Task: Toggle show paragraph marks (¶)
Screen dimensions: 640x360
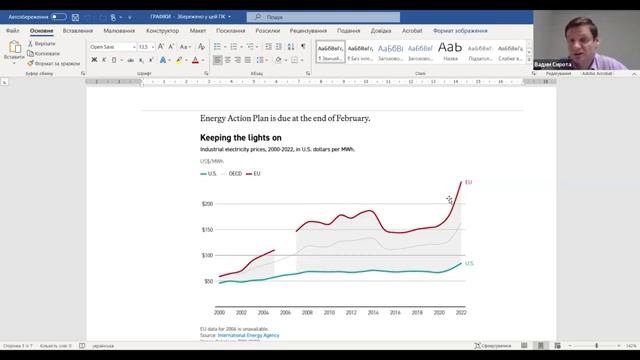Action: point(303,47)
